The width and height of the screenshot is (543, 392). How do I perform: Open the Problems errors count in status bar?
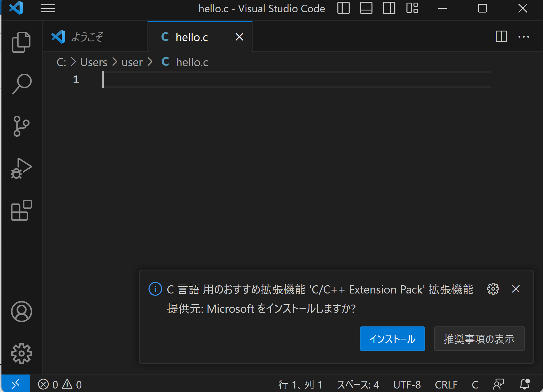pyautogui.click(x=48, y=384)
